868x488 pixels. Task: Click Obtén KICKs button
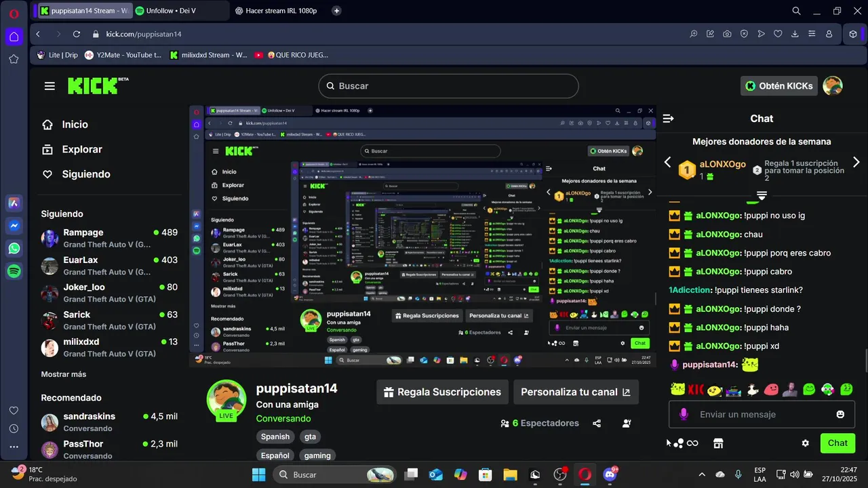(x=778, y=86)
